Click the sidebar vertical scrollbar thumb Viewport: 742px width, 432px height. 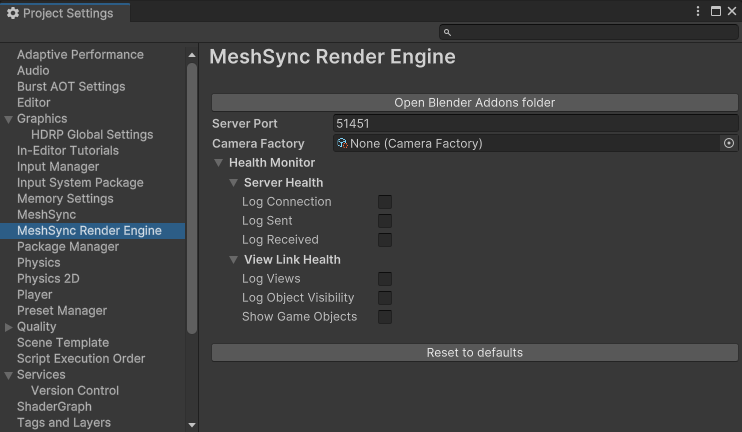point(192,199)
